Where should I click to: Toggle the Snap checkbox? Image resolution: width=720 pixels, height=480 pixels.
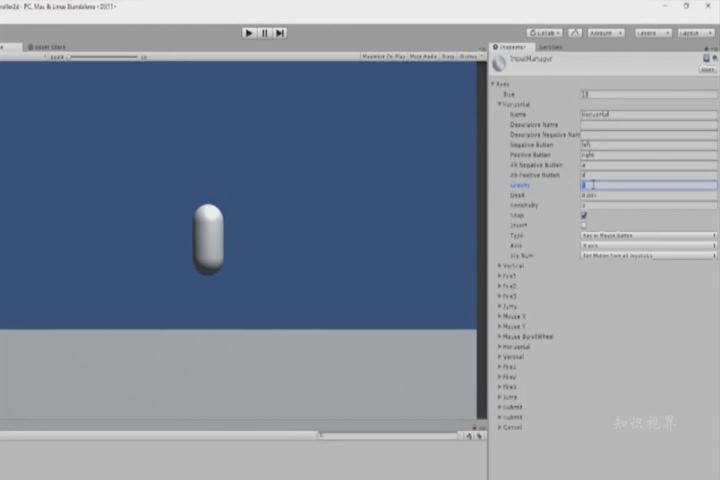584,215
